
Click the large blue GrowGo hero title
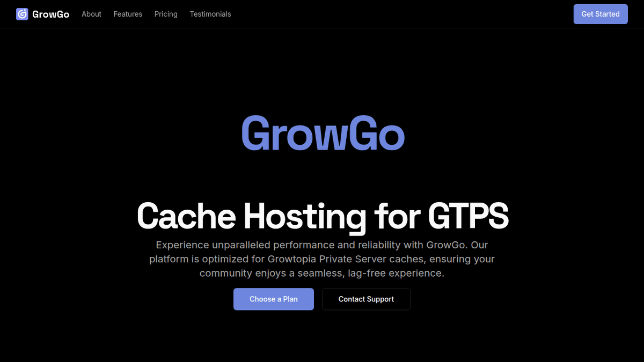322,133
